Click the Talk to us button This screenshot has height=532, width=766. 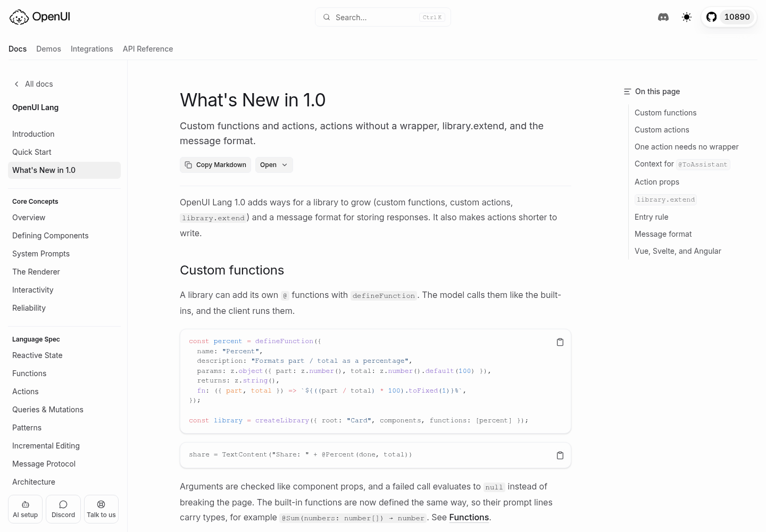point(101,509)
